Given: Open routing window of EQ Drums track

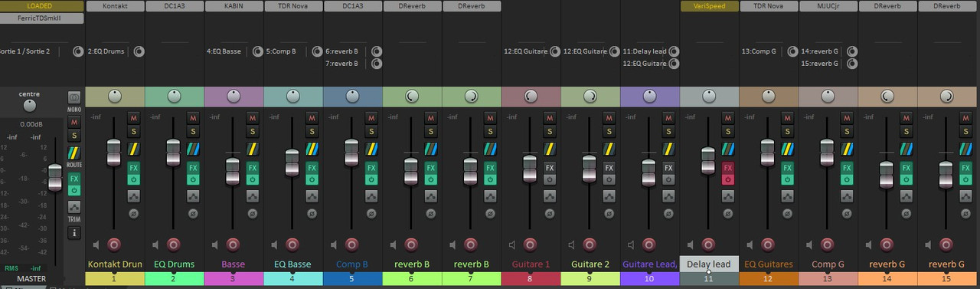Looking at the screenshot, I should 194,149.
